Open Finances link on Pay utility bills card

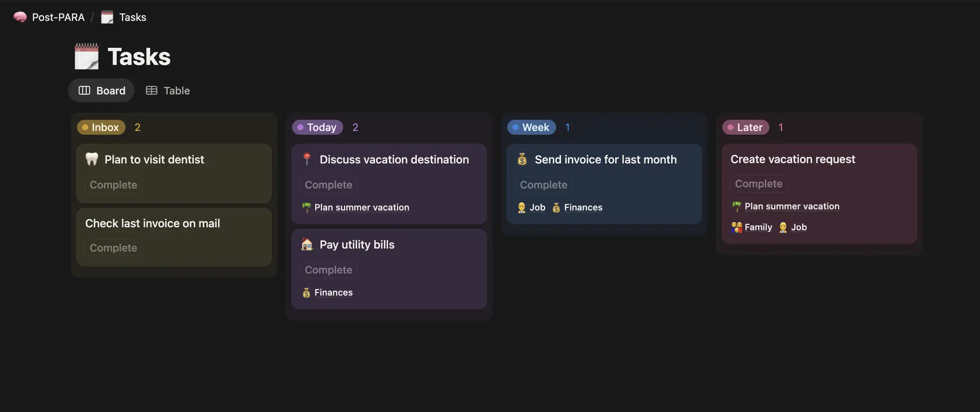tap(333, 293)
